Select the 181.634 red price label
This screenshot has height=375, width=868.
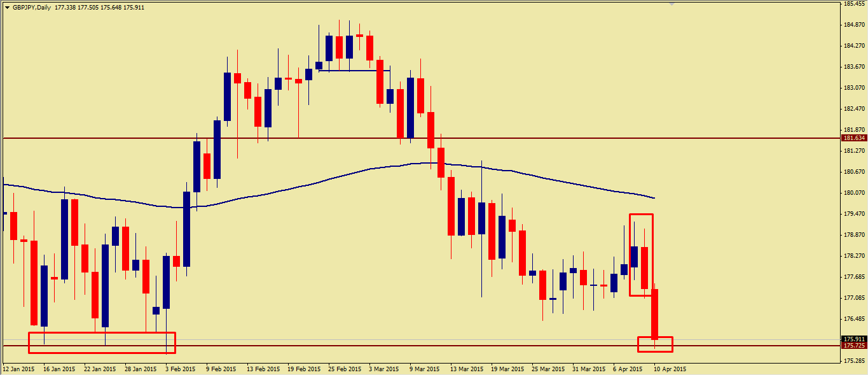click(853, 138)
